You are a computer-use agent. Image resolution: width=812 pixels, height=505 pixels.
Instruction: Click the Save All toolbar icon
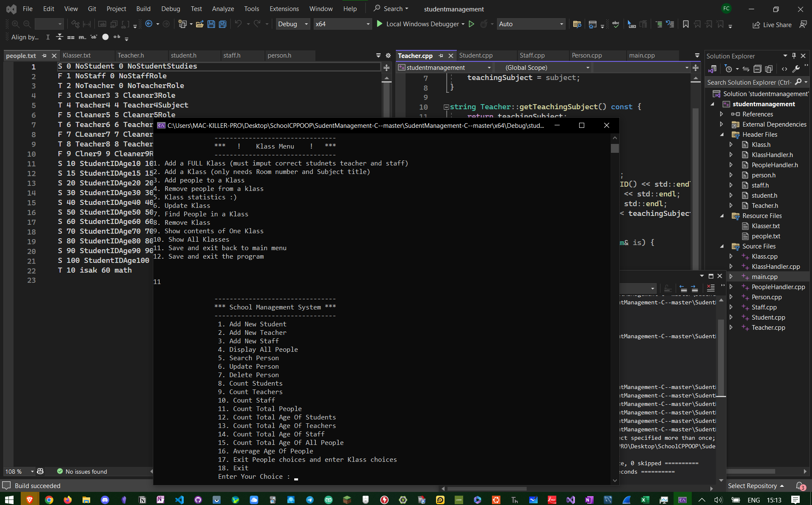pos(222,24)
